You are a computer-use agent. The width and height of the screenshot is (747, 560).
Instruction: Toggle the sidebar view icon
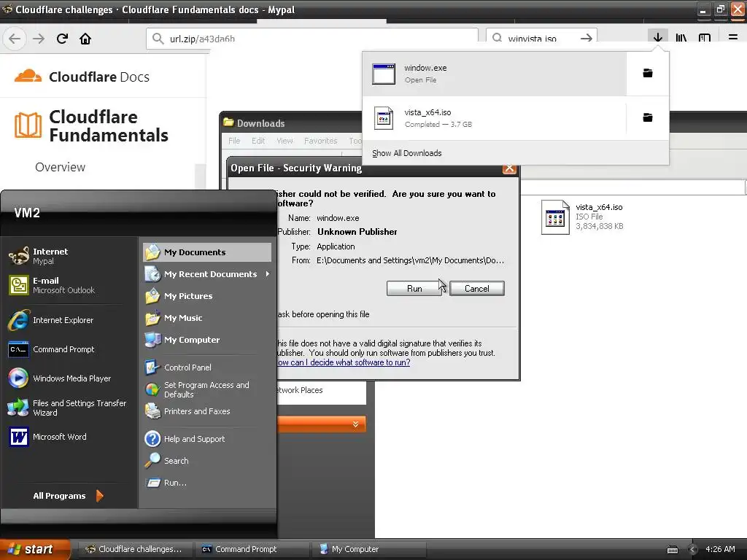coord(705,38)
